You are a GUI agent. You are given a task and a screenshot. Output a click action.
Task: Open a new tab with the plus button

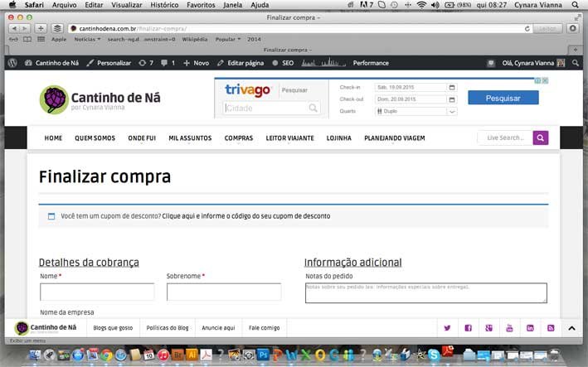[576, 50]
